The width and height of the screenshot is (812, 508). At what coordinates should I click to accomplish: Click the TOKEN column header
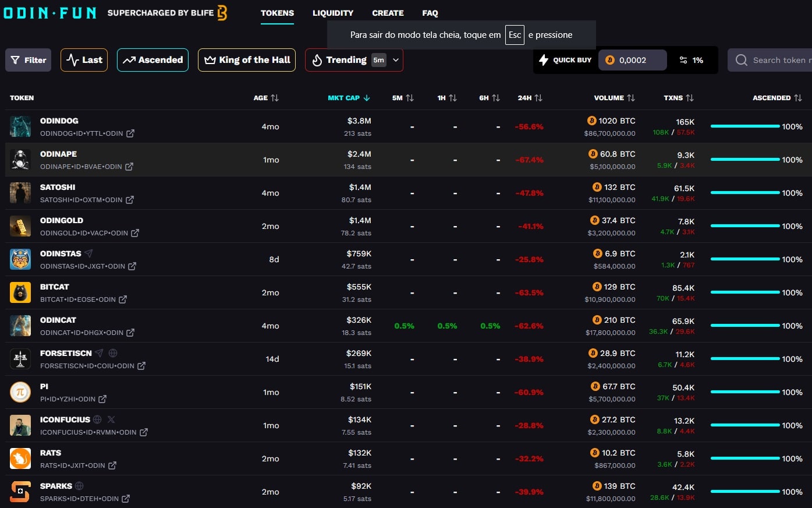click(22, 98)
